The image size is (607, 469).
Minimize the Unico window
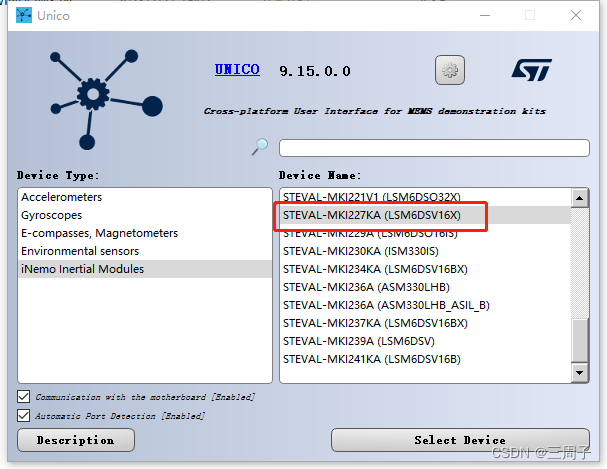pyautogui.click(x=485, y=15)
